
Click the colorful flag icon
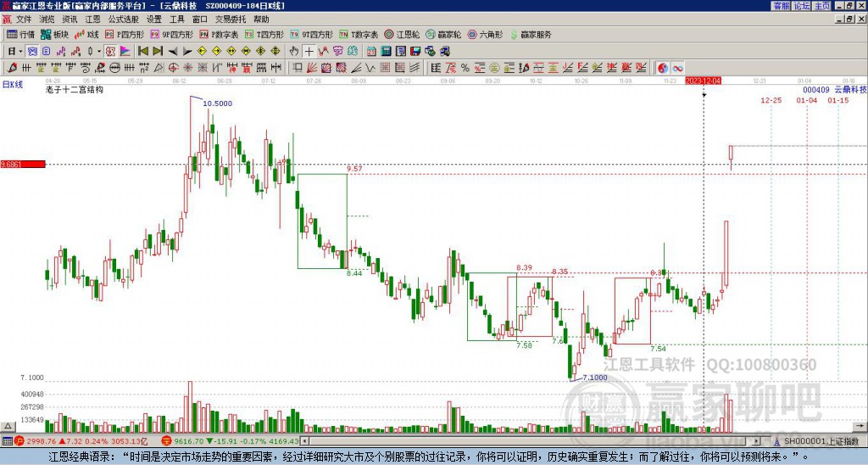coord(125,52)
